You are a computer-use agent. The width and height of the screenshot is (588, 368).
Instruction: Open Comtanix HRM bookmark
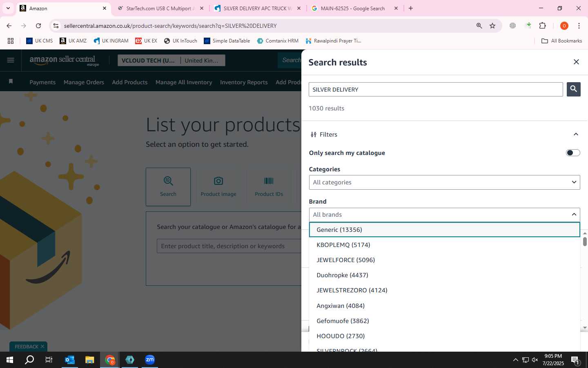278,41
